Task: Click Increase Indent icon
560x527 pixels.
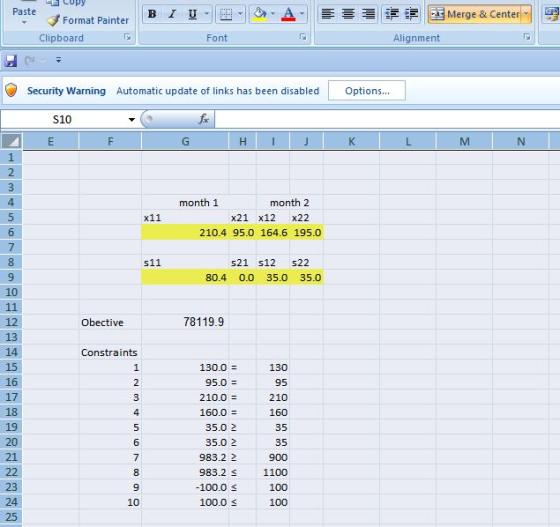Action: pyautogui.click(x=411, y=14)
